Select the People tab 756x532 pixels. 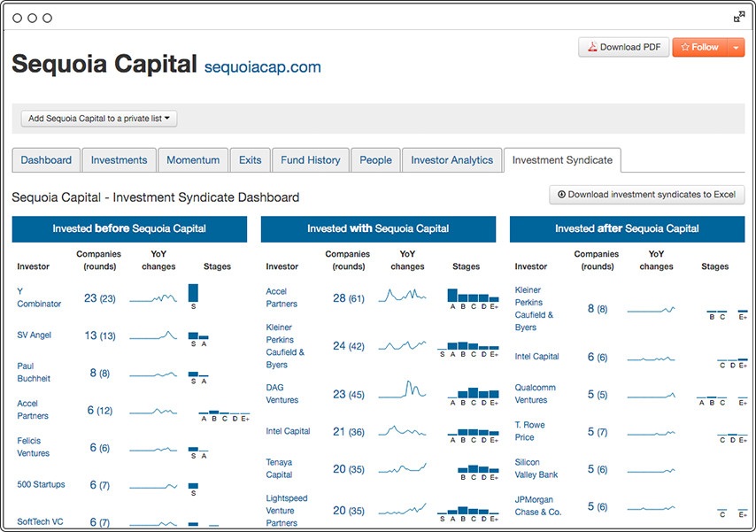pyautogui.click(x=375, y=160)
